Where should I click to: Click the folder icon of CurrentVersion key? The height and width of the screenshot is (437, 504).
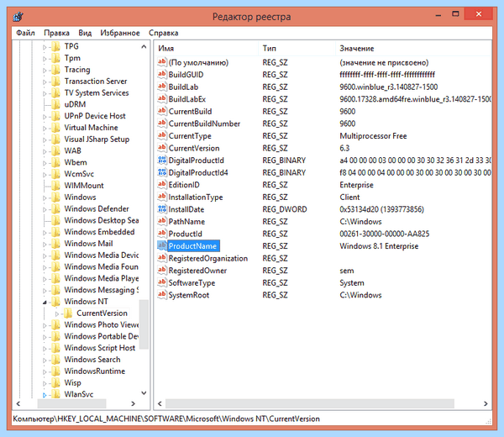[x=68, y=313]
